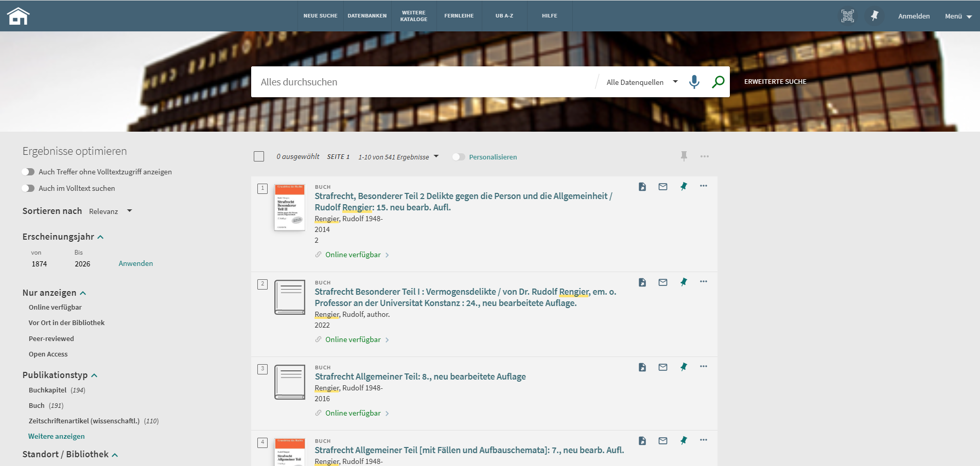Image resolution: width=980 pixels, height=466 pixels.
Task: Open the Datenbanken menu item
Action: point(367,16)
